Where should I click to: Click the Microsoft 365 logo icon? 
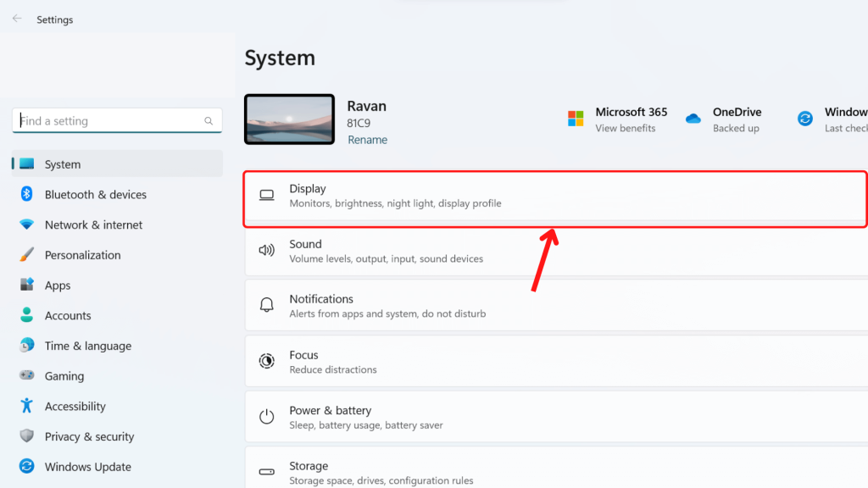[x=576, y=119]
